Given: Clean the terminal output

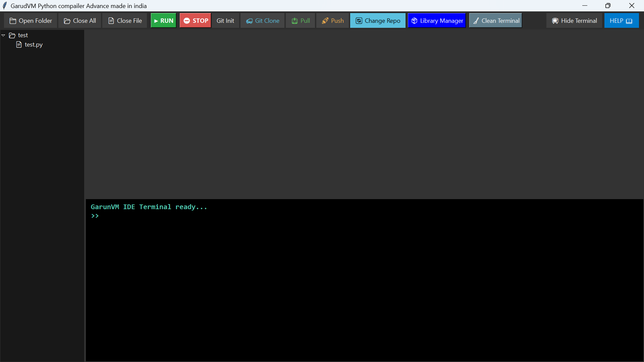Looking at the screenshot, I should (495, 20).
